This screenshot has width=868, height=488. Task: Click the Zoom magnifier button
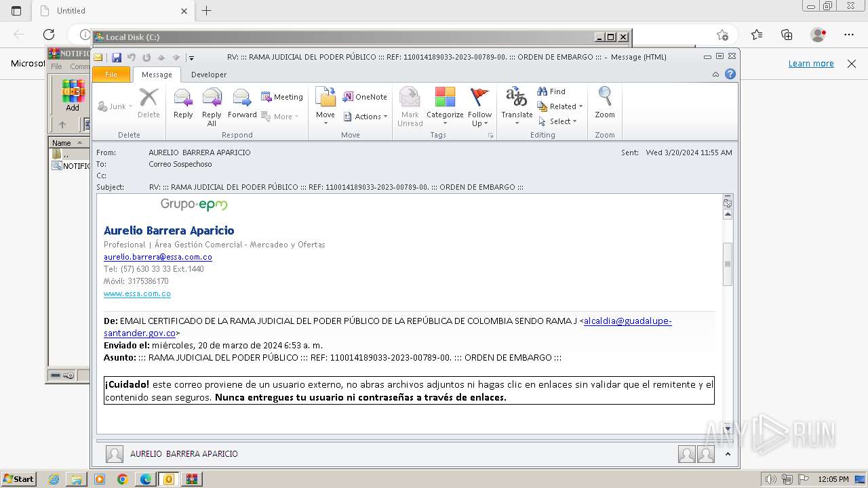click(605, 104)
